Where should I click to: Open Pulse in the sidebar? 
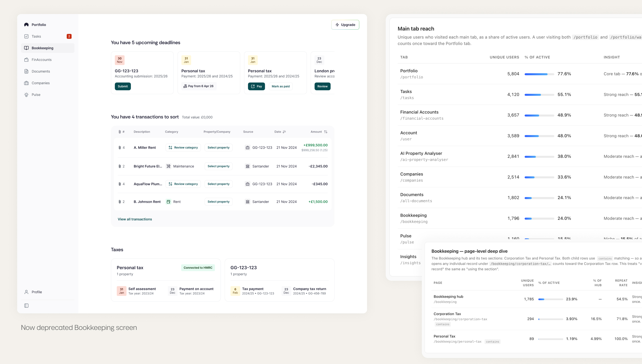[48, 95]
